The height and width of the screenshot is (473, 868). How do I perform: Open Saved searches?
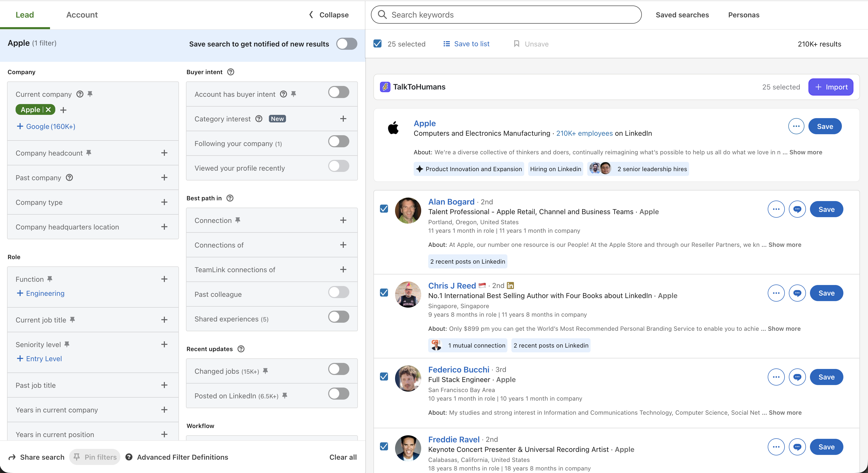[682, 15]
